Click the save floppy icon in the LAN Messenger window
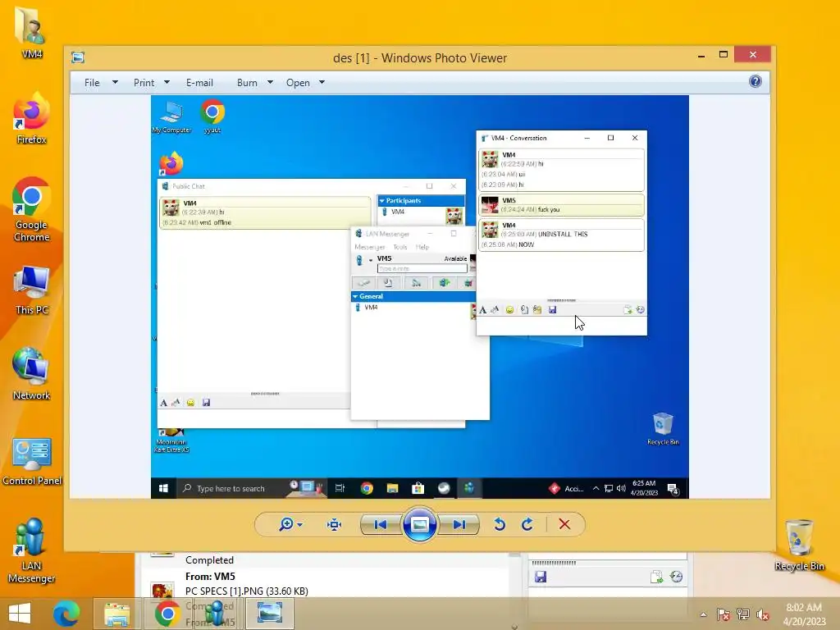Screen dimensions: 840x630 (541, 577)
